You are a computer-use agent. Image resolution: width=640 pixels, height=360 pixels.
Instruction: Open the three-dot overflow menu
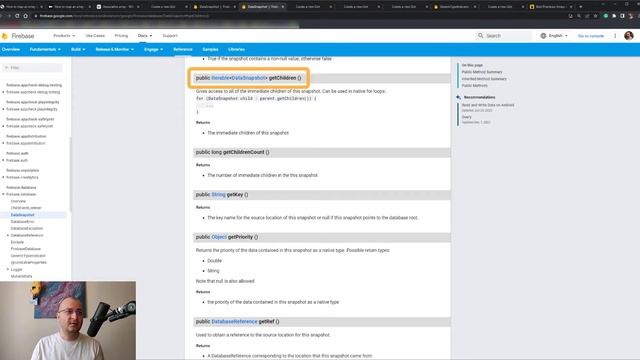tap(615, 36)
